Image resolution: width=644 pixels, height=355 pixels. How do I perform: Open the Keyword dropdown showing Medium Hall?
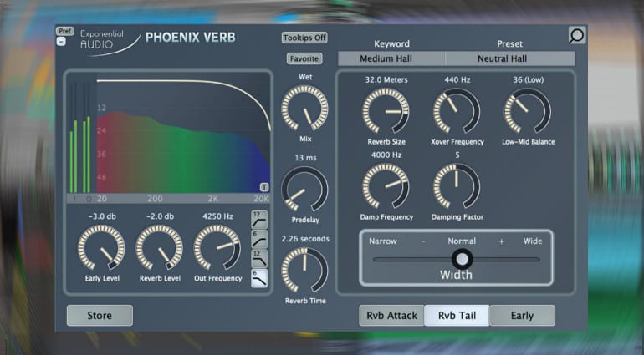[391, 59]
